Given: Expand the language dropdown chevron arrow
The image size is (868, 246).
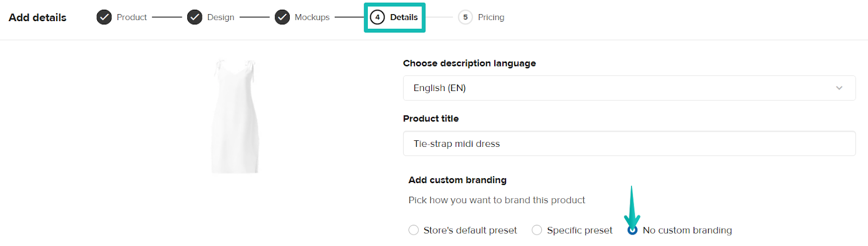Looking at the screenshot, I should click(839, 88).
